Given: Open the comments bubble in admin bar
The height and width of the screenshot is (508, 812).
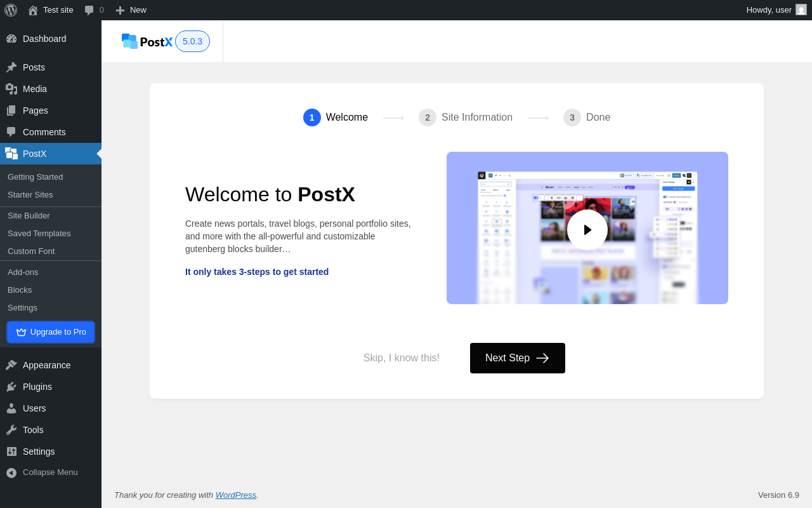Looking at the screenshot, I should pos(89,10).
